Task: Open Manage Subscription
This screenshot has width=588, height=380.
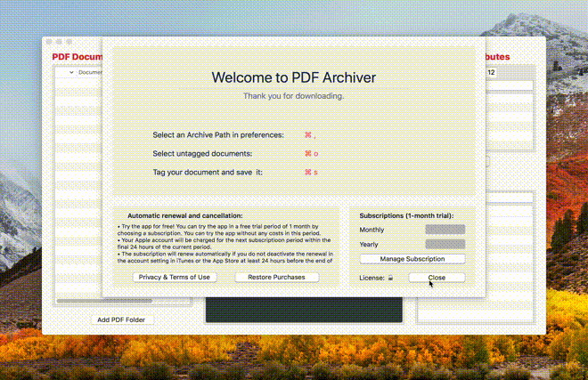Action: point(412,259)
